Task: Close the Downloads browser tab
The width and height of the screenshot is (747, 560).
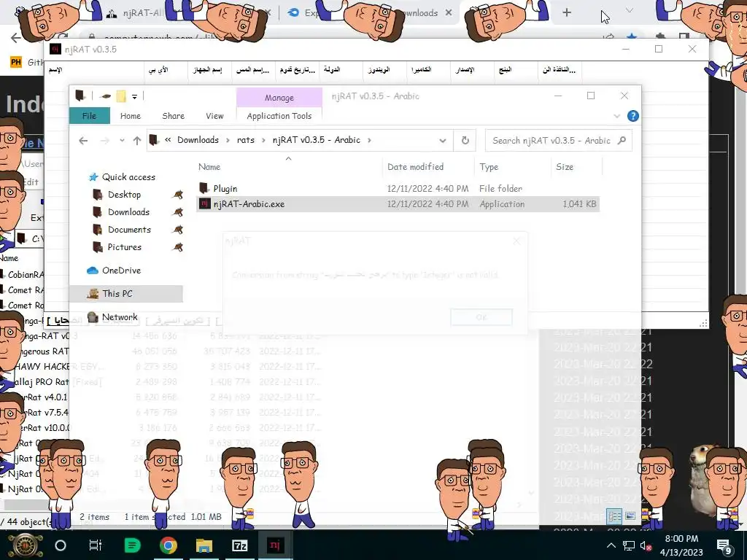Action: point(449,13)
